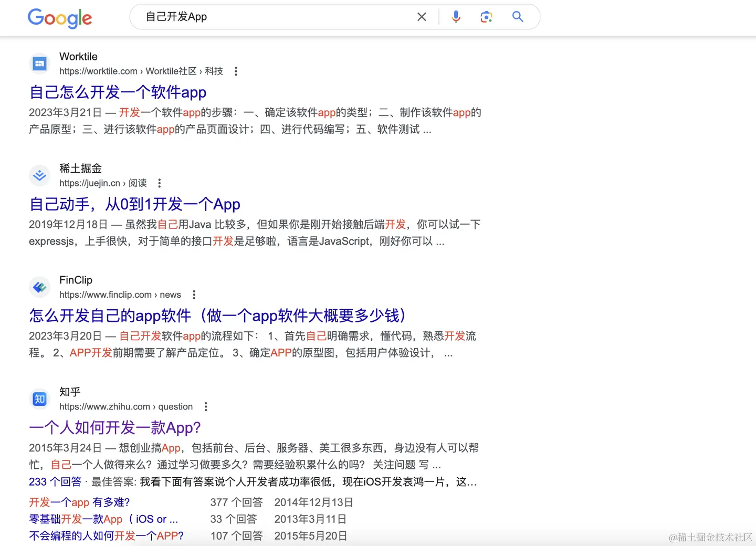Click the magnifier search button
The image size is (756, 546).
518,17
